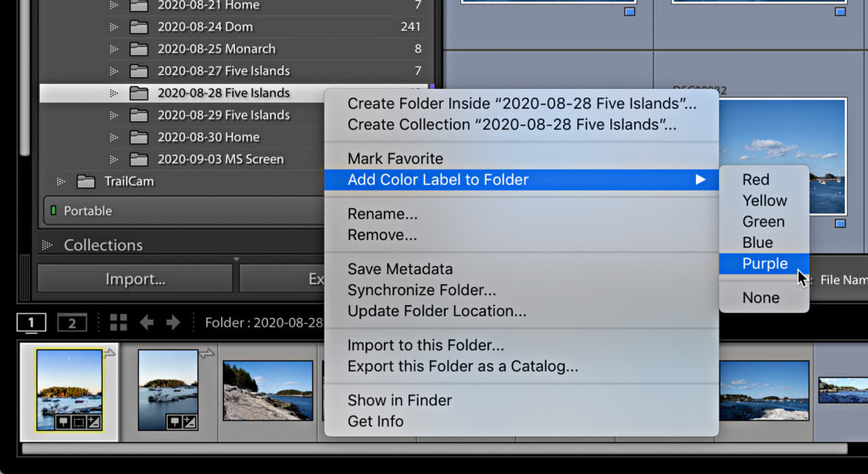Choose Purple color label

tap(764, 264)
